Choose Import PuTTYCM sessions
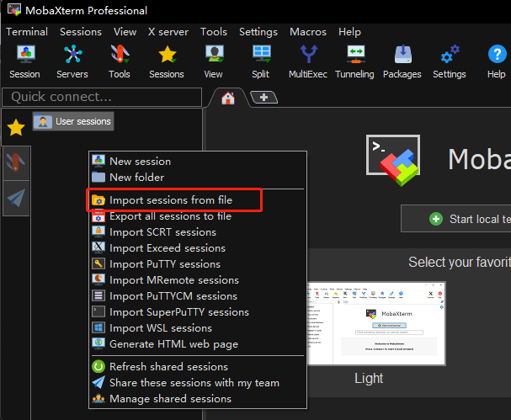 [198, 296]
